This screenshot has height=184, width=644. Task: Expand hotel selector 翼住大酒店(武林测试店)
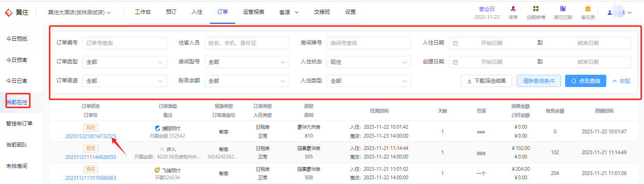point(79,12)
